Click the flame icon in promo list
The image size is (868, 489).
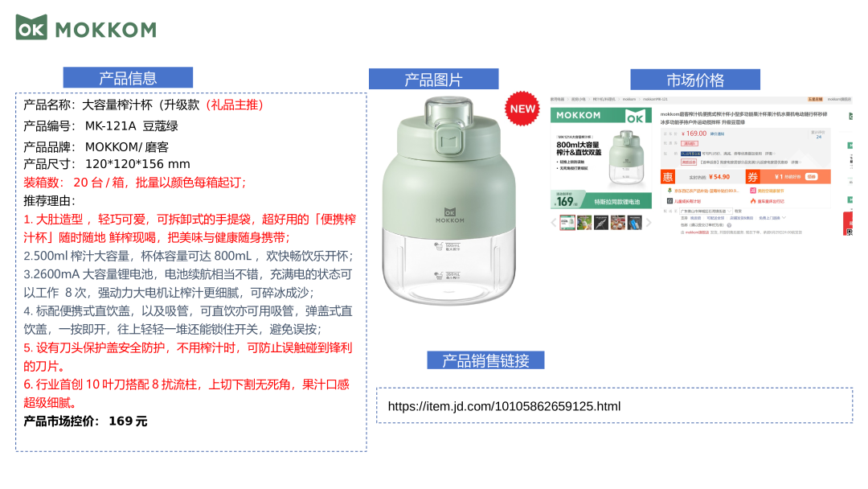click(753, 201)
